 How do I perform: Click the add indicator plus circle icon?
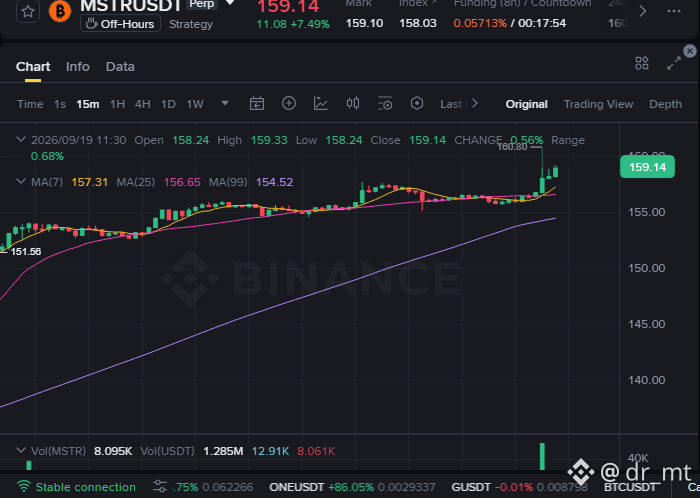289,104
